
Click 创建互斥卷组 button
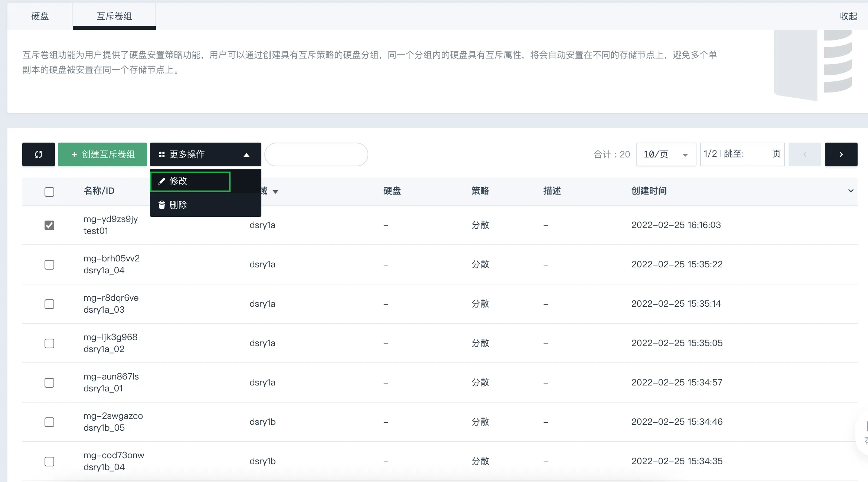(x=102, y=154)
